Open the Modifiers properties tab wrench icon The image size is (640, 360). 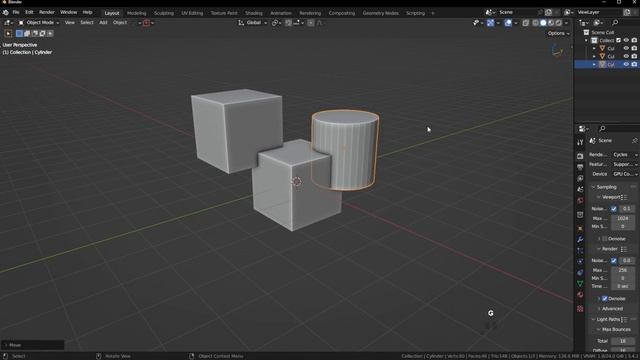click(x=580, y=239)
